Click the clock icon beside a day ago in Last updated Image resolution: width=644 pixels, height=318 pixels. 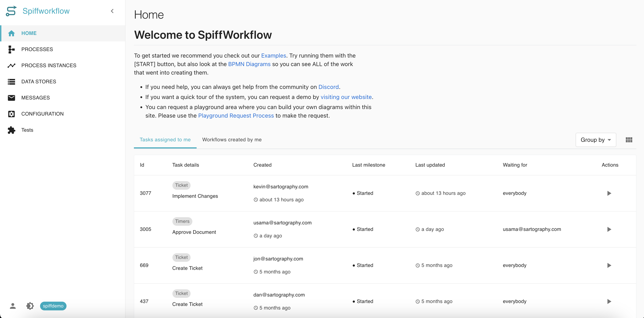(417, 229)
